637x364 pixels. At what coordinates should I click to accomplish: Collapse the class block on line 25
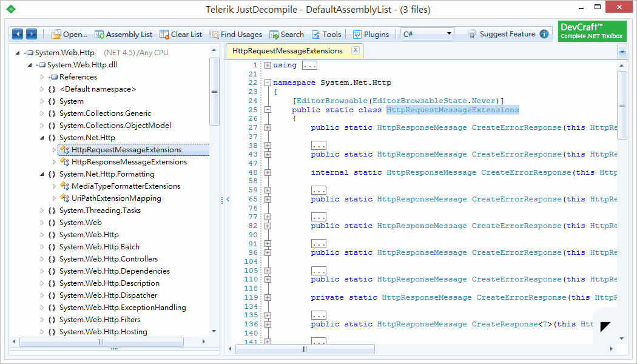268,110
